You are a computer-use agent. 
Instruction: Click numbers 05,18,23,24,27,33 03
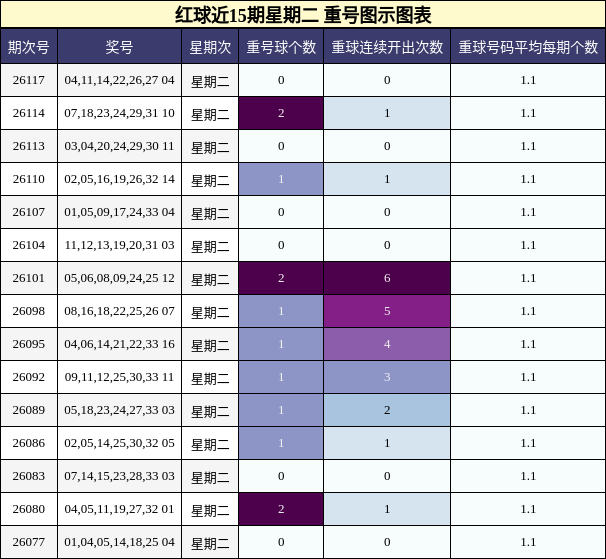tap(119, 410)
